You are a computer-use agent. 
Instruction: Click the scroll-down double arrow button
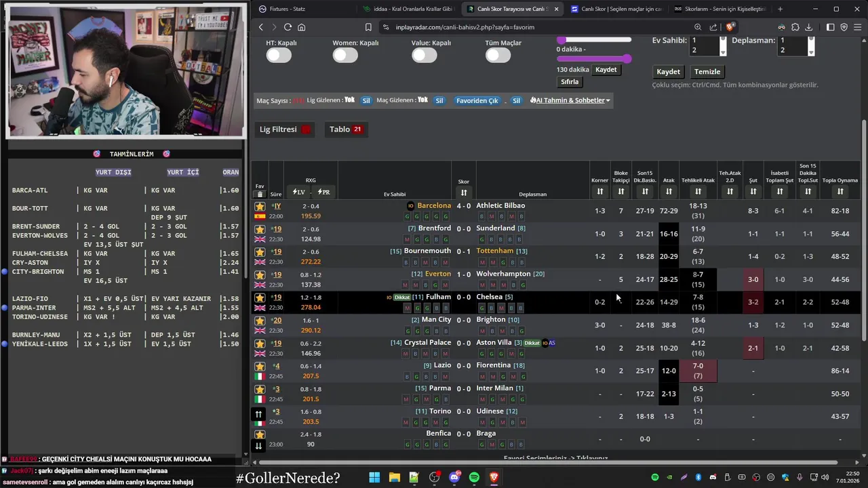pos(258,445)
